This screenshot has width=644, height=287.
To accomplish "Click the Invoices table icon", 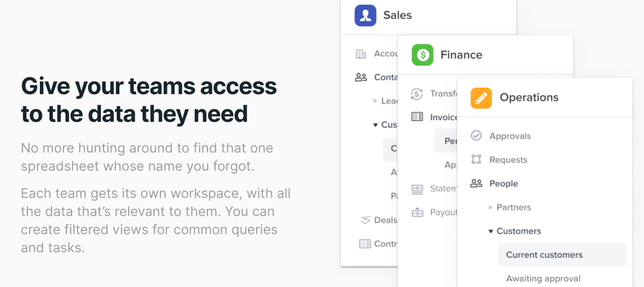I will point(417,117).
